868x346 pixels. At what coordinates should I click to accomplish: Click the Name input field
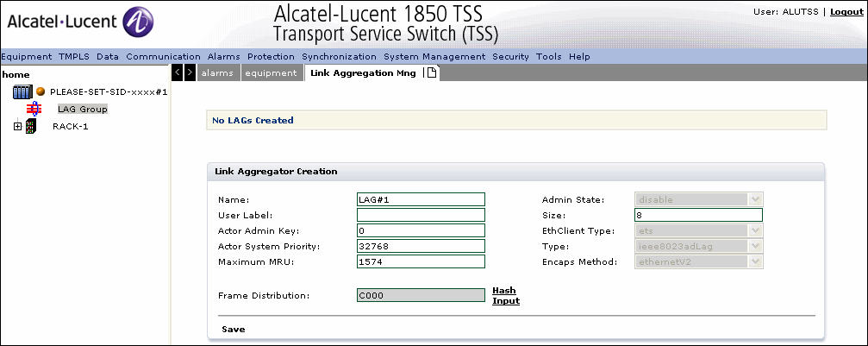[421, 199]
